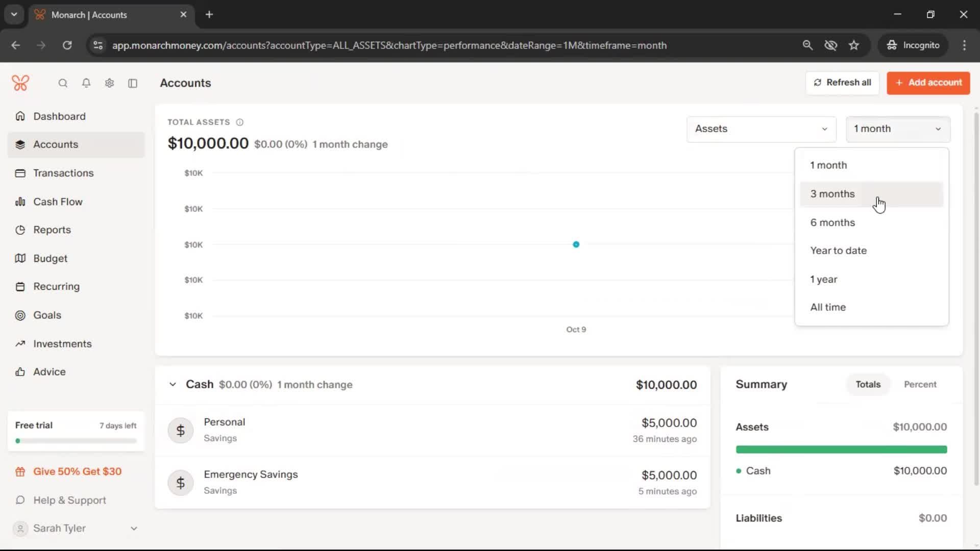
Task: Click the blue Oct 9 chart data point
Action: (576, 244)
